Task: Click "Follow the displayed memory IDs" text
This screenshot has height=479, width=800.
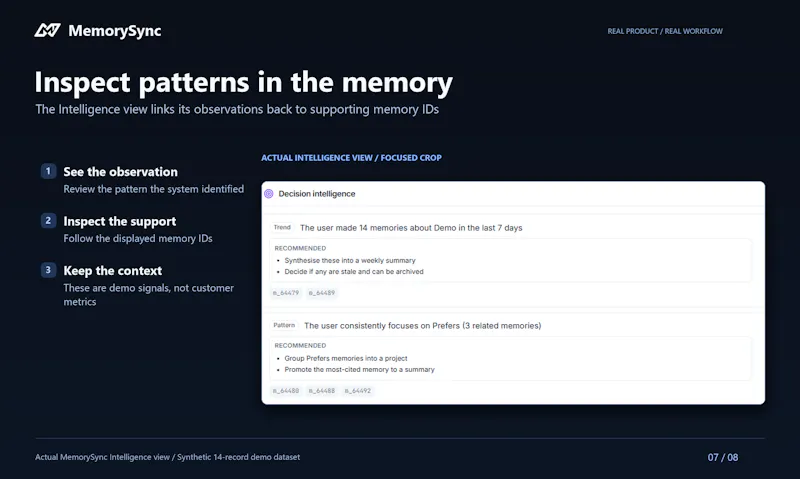Action: pyautogui.click(x=138, y=238)
